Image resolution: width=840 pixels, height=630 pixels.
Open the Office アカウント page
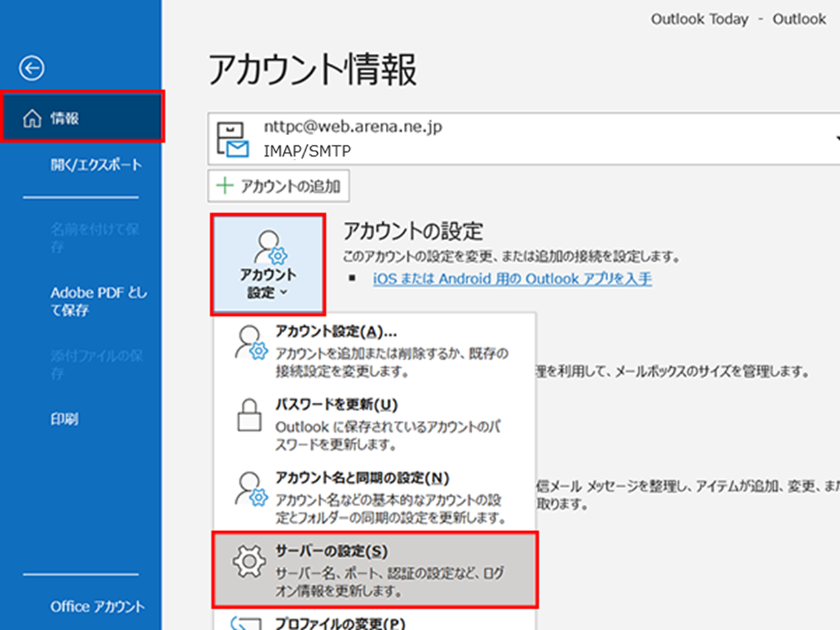pyautogui.click(x=97, y=606)
